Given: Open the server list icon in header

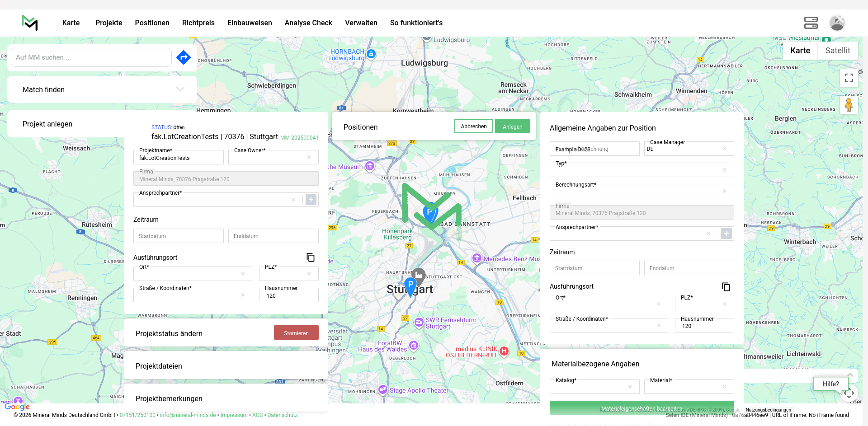Looking at the screenshot, I should (811, 23).
